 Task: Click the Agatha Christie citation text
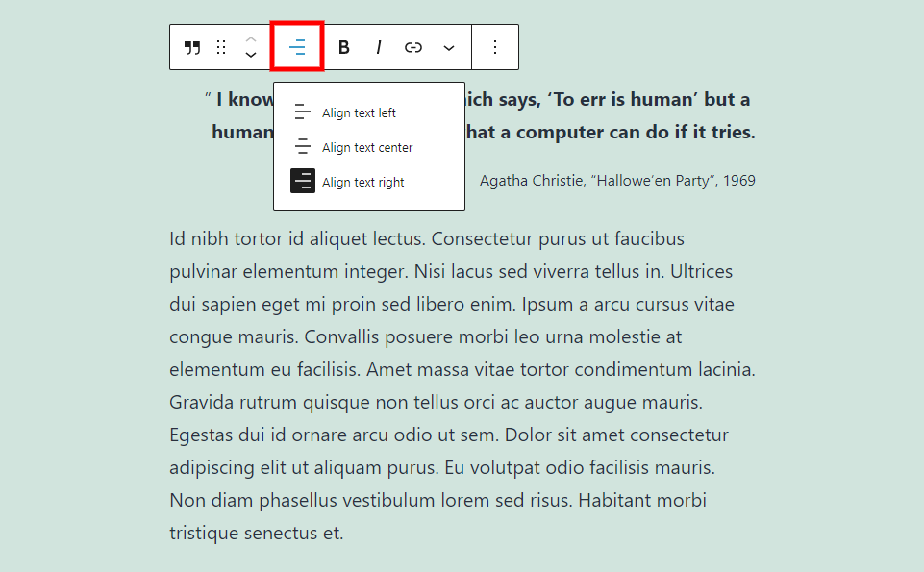click(x=617, y=181)
